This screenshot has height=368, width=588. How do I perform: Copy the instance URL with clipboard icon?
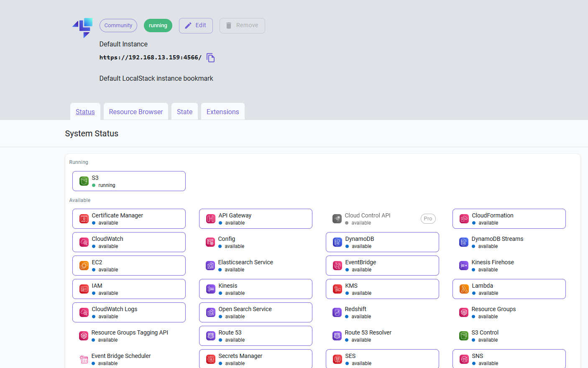[x=211, y=58]
